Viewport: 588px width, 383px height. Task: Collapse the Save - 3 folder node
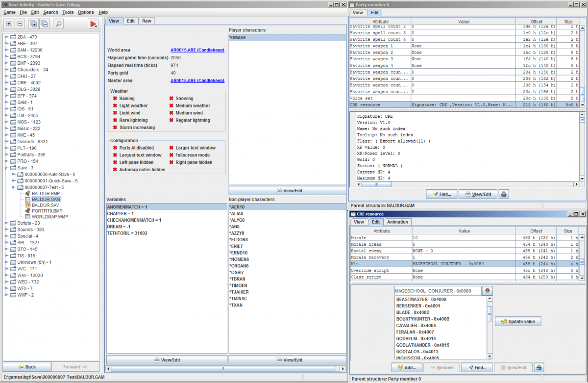(6, 168)
